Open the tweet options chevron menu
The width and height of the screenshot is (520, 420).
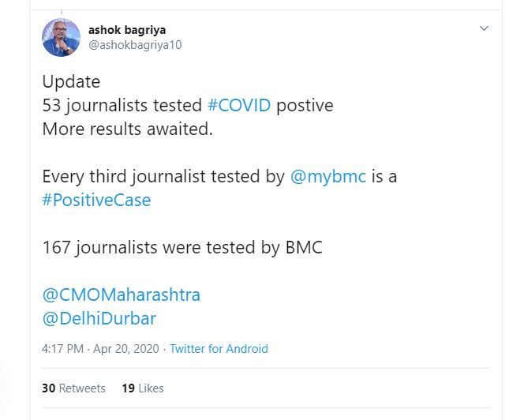(x=484, y=28)
